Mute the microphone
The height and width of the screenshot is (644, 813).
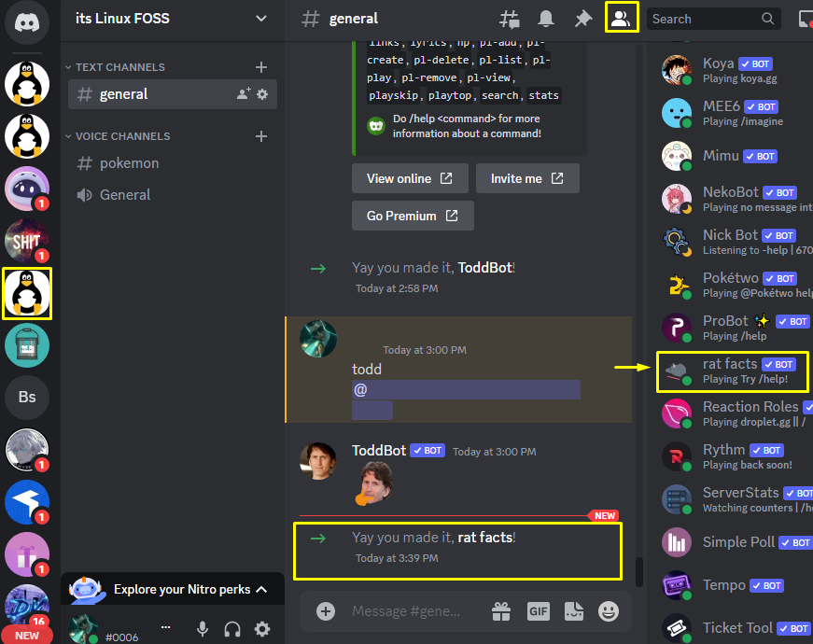pyautogui.click(x=203, y=629)
